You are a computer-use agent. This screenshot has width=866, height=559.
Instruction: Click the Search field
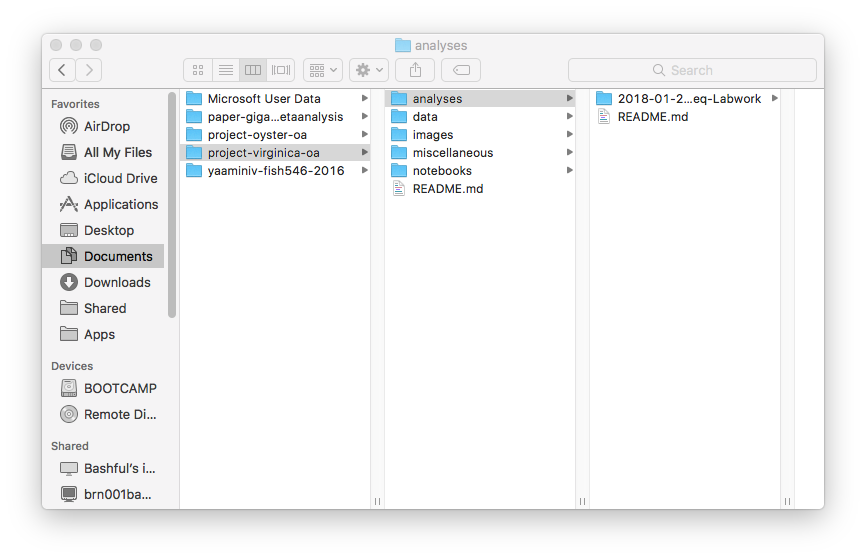692,70
